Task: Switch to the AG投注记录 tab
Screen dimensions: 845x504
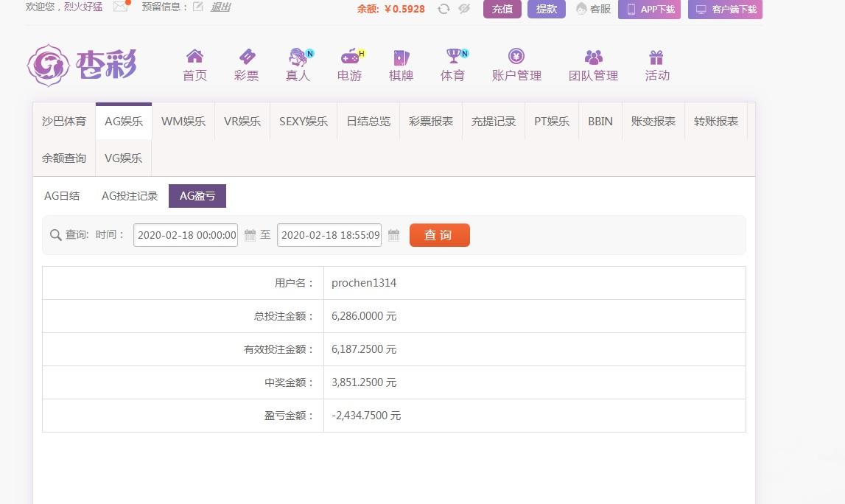Action: (x=130, y=196)
